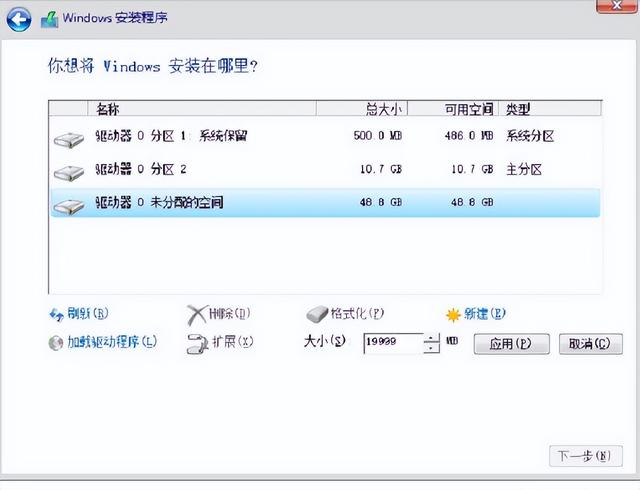Click drive icon for partition 1 系统保留

[x=69, y=140]
